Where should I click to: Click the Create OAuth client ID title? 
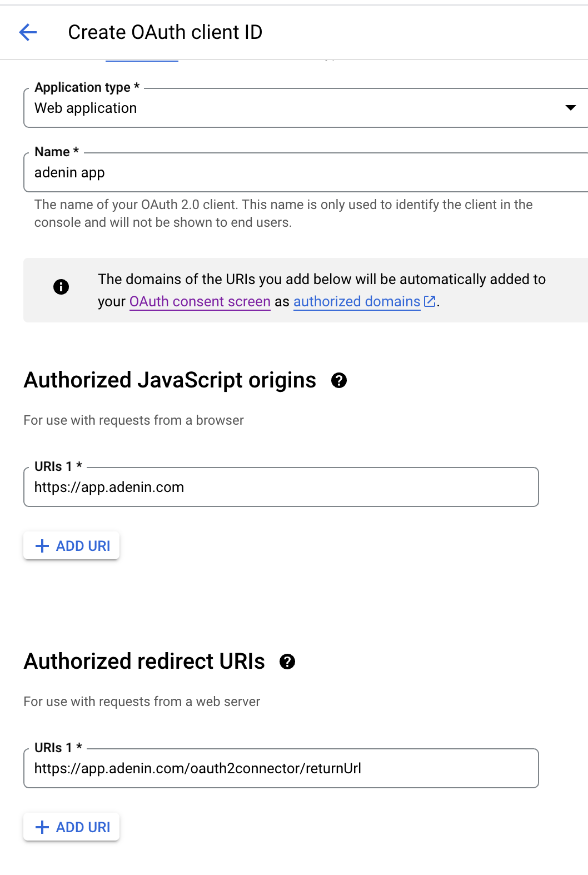165,32
